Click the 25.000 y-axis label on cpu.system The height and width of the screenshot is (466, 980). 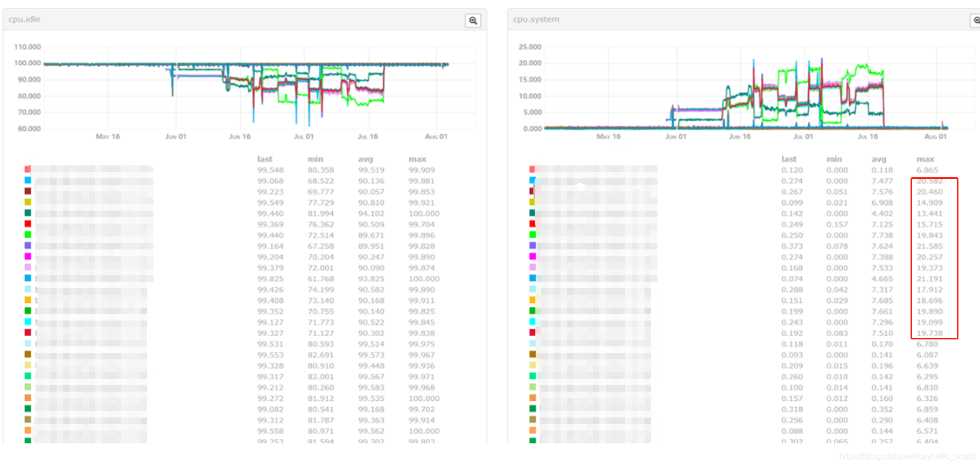click(530, 47)
